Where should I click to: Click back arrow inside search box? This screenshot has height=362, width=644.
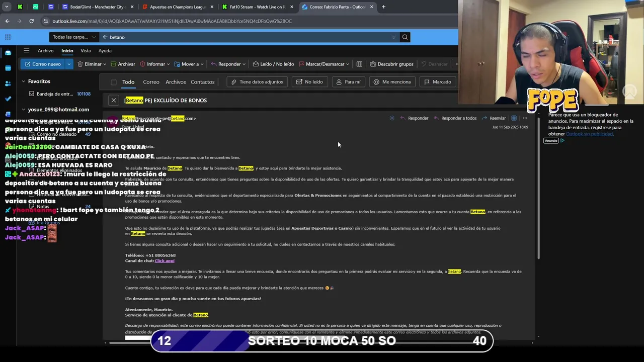[105, 37]
